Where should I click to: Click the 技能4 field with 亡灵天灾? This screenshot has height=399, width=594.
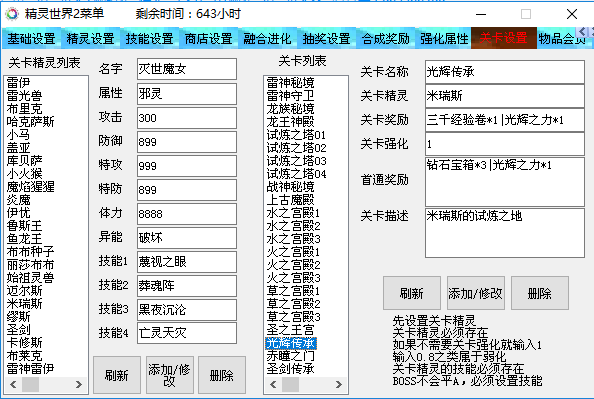coord(187,333)
